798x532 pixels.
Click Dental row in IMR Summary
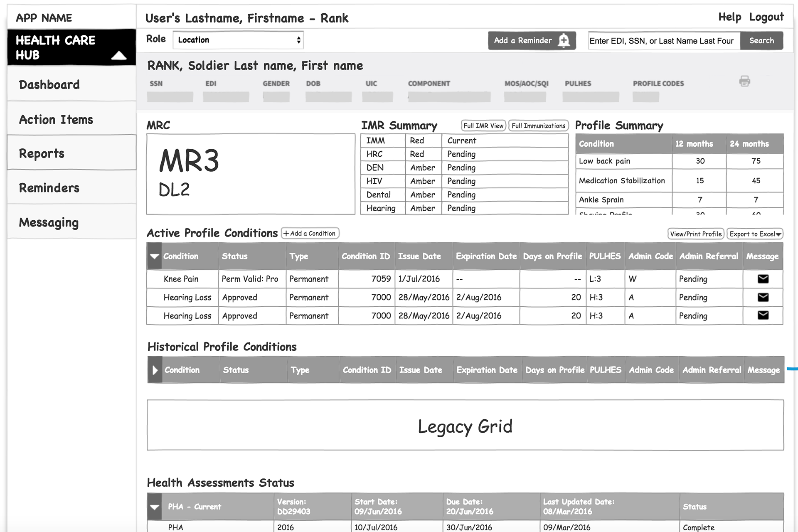[x=464, y=195]
